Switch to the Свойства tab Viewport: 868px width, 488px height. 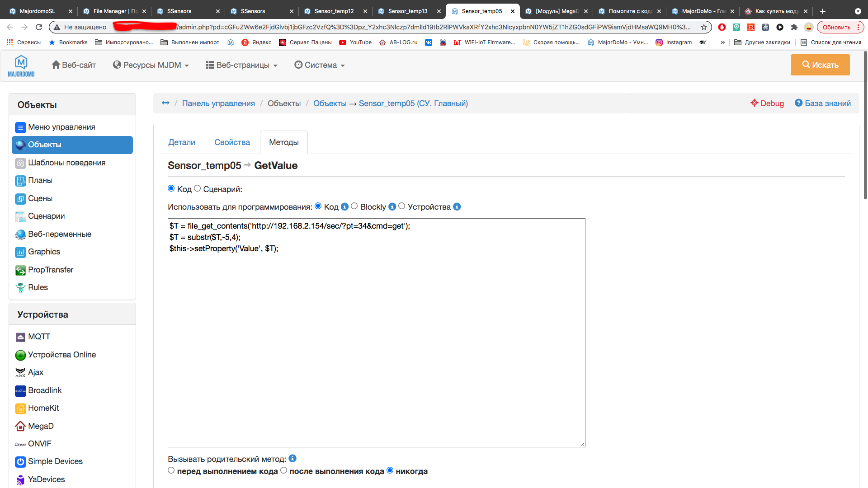click(232, 142)
